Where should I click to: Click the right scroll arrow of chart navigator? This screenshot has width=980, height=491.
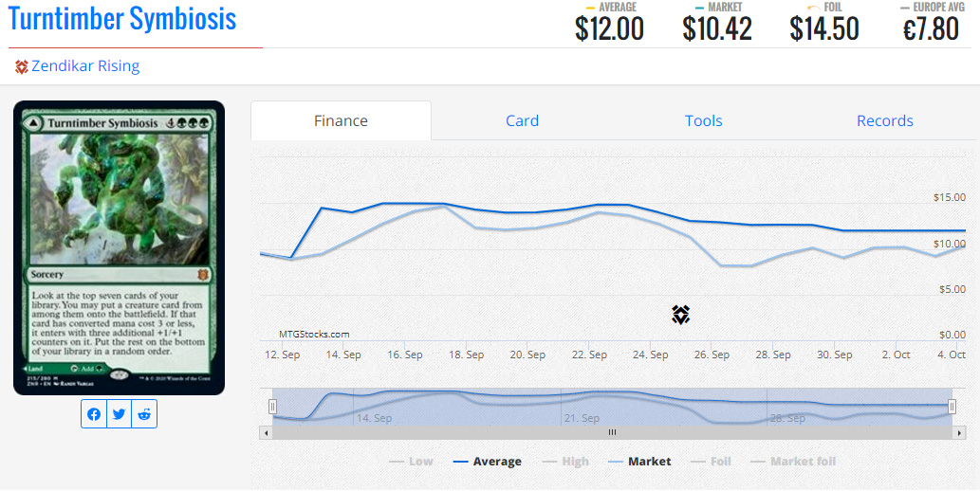tap(958, 432)
